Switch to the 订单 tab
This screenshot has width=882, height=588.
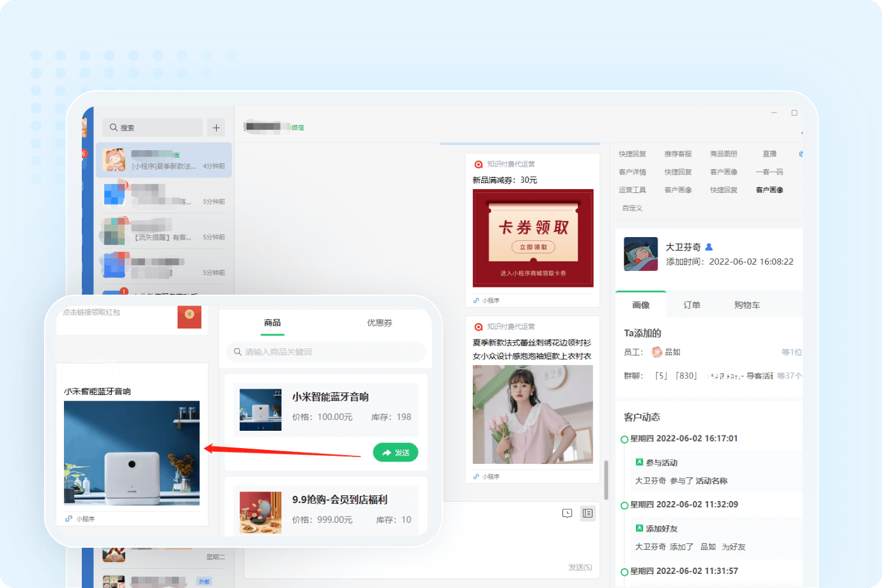(691, 305)
